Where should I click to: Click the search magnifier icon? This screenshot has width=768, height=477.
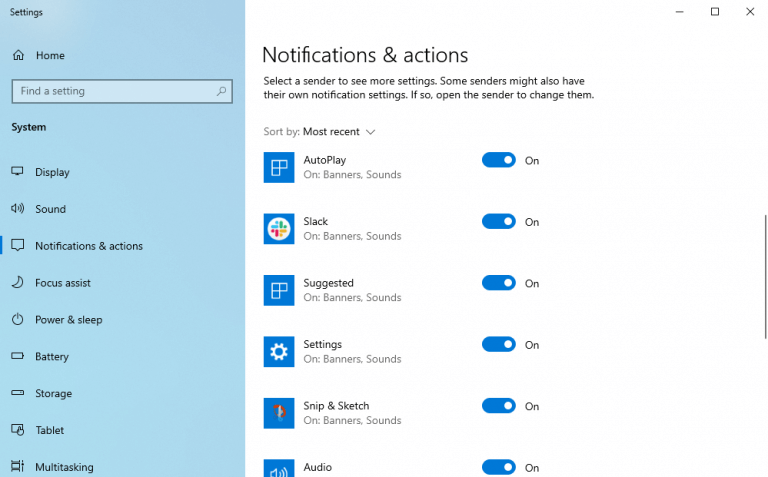(221, 91)
